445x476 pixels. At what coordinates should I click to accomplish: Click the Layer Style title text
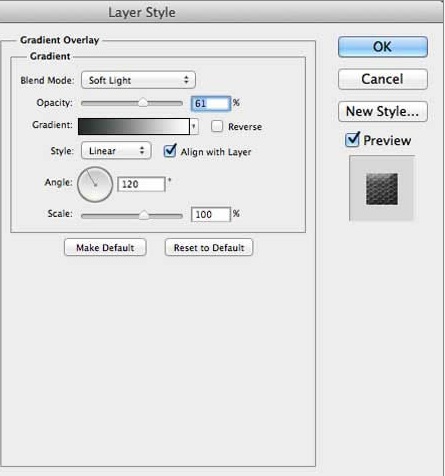tap(142, 12)
